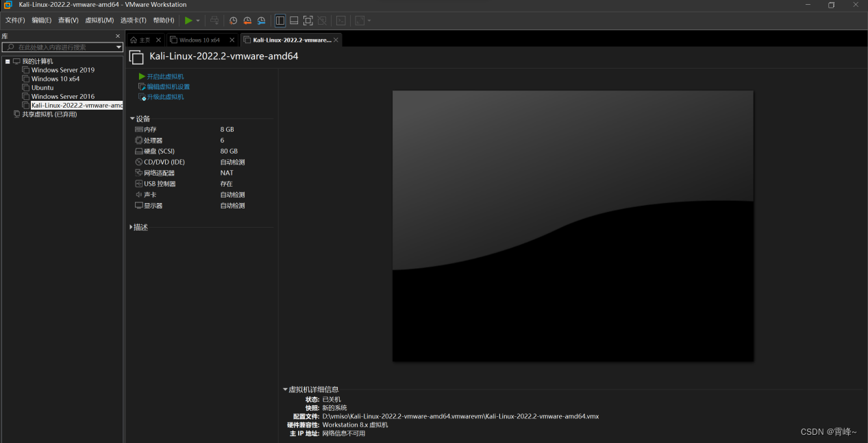868x443 pixels.
Task: Select Kali-Linux-2022.2-vmware-amd64 in library tree
Action: pyautogui.click(x=77, y=106)
